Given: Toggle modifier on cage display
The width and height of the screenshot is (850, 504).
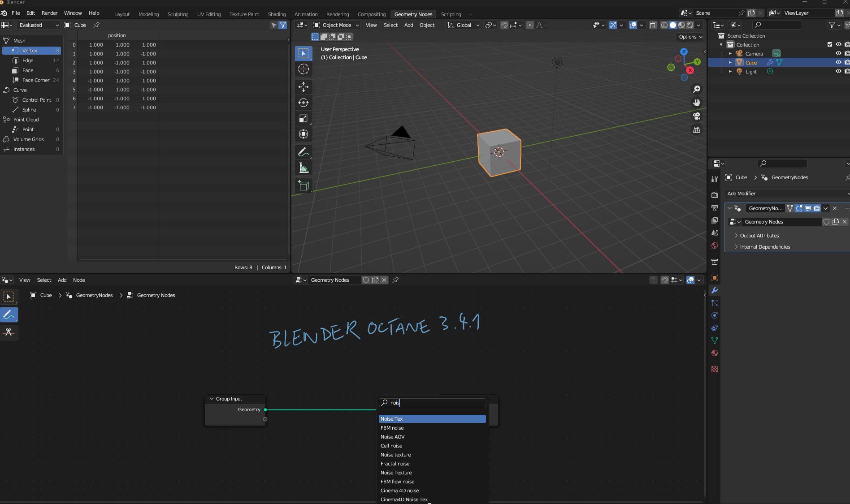Looking at the screenshot, I should (790, 208).
